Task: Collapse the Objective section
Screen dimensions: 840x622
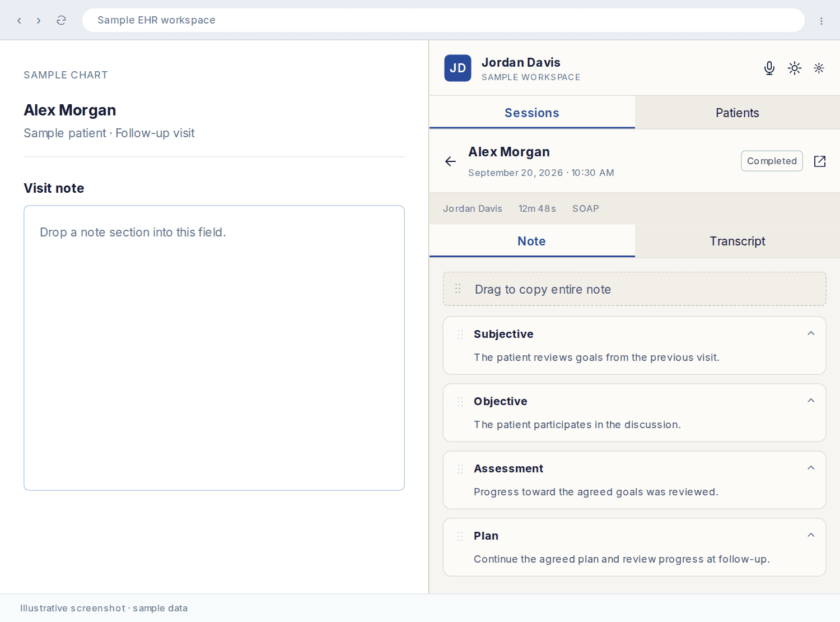Action: [811, 401]
